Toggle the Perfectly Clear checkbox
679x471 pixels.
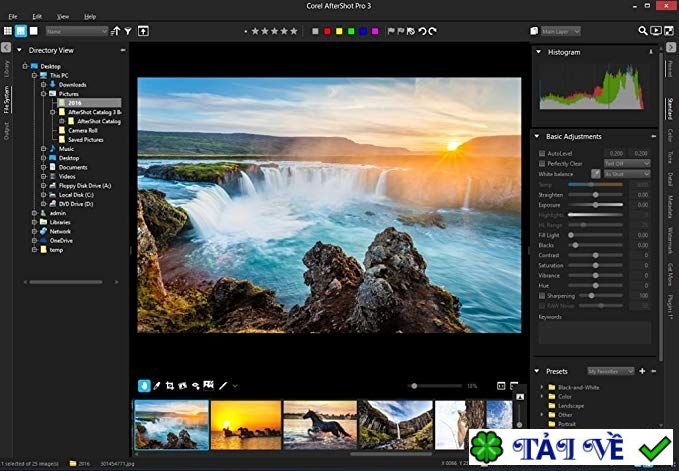pos(542,163)
